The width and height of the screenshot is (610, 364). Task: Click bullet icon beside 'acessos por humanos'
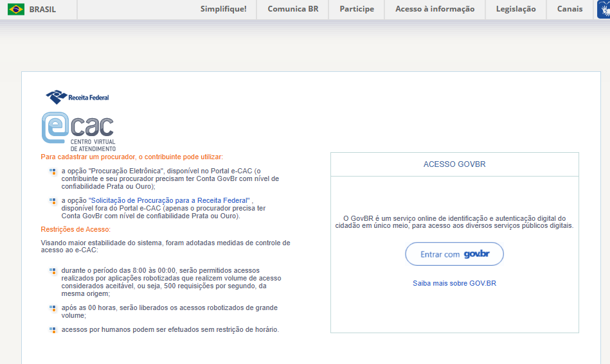53,330
